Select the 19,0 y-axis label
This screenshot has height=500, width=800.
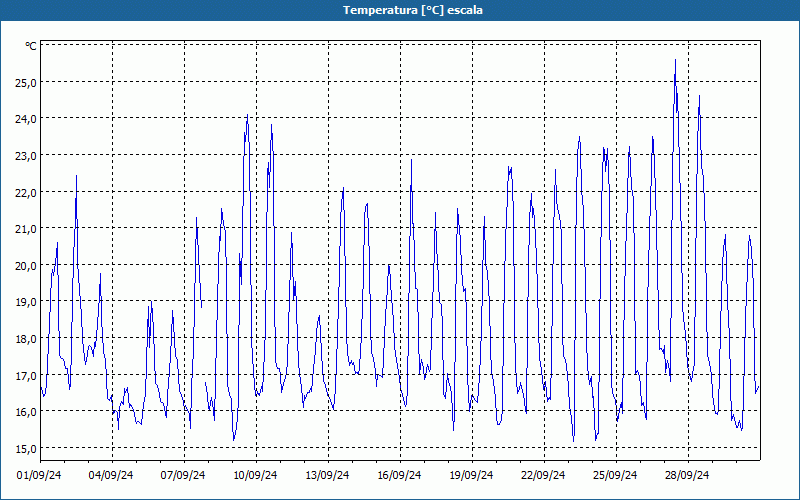[26, 302]
